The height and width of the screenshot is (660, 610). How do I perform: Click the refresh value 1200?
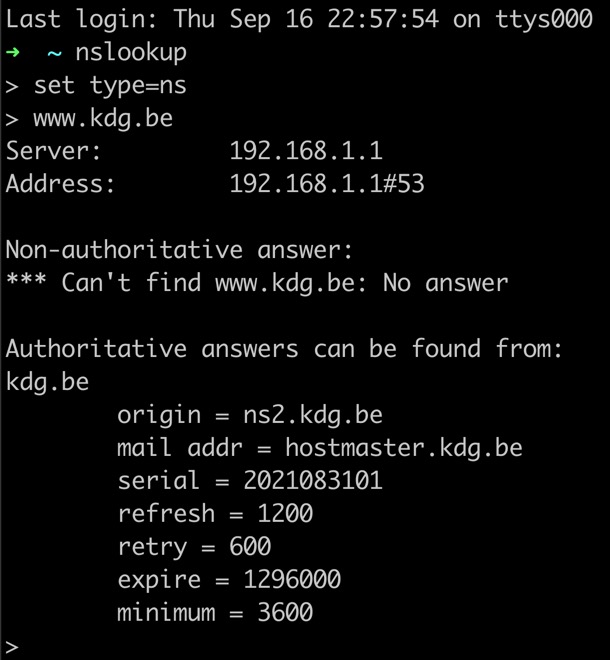(285, 513)
